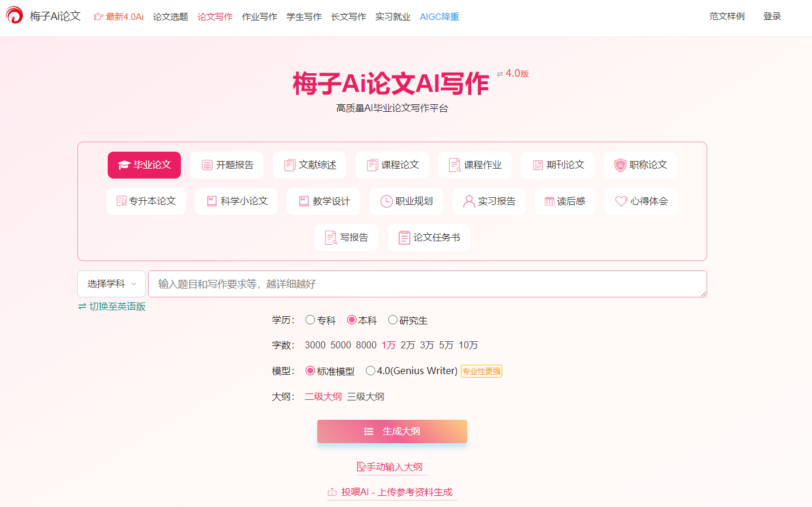Click the graduation cap icon on 毕业论文
Screen dimensions: 812x507
(124, 165)
